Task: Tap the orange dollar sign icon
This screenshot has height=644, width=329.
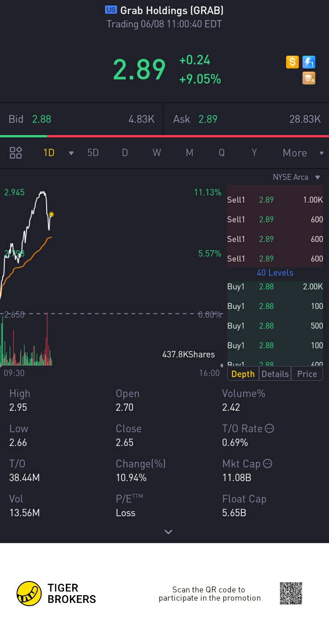Action: [292, 62]
